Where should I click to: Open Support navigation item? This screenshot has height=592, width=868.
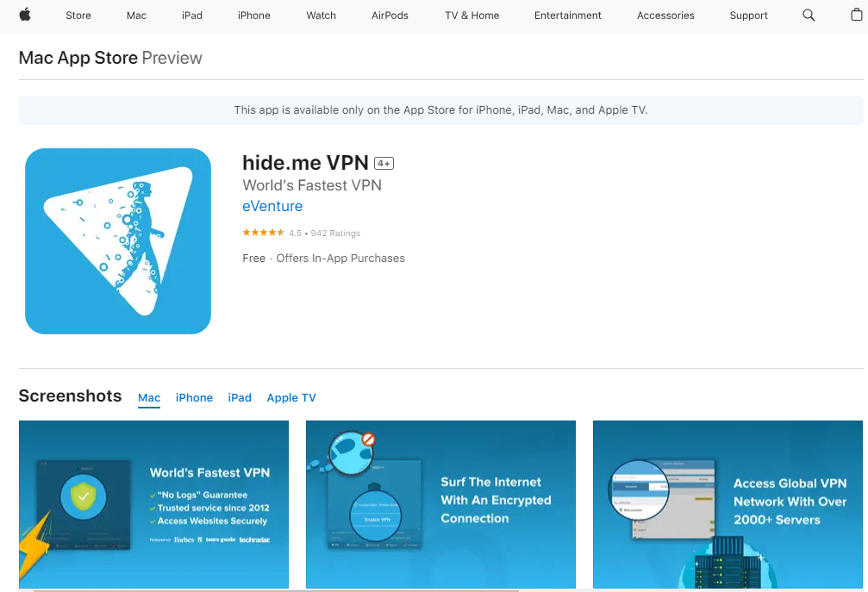(748, 16)
